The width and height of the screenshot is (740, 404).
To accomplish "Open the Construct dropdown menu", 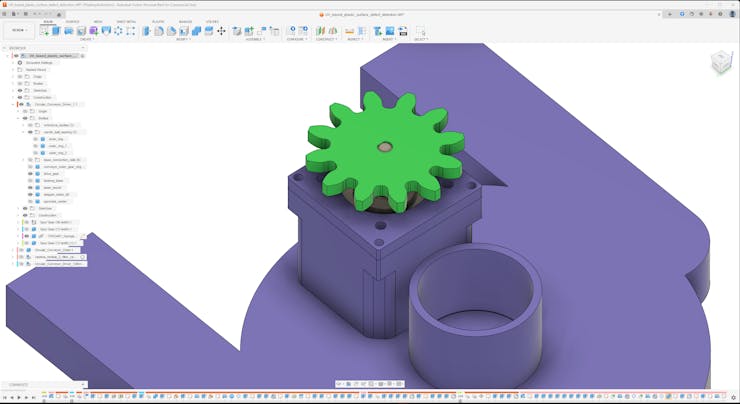I will click(x=326, y=39).
